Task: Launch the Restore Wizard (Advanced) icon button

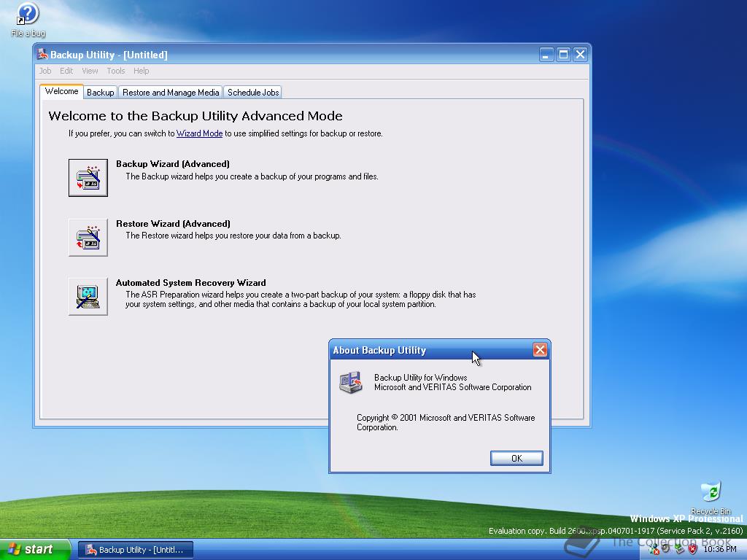Action: click(x=88, y=237)
